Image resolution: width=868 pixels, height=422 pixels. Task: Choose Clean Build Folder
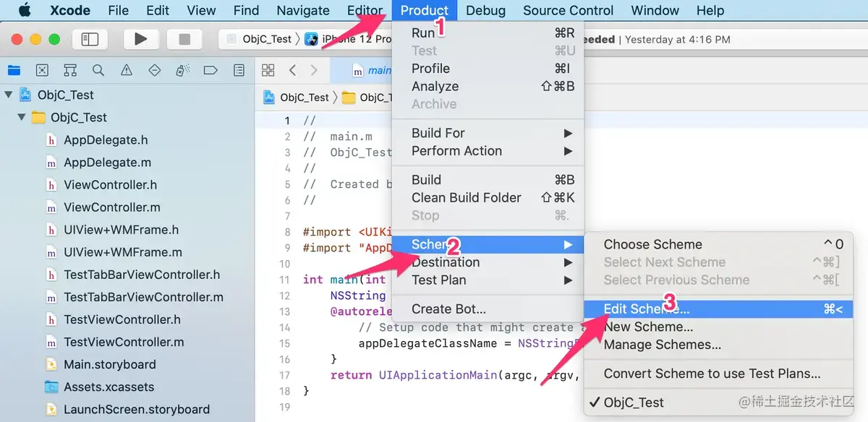[x=488, y=197]
